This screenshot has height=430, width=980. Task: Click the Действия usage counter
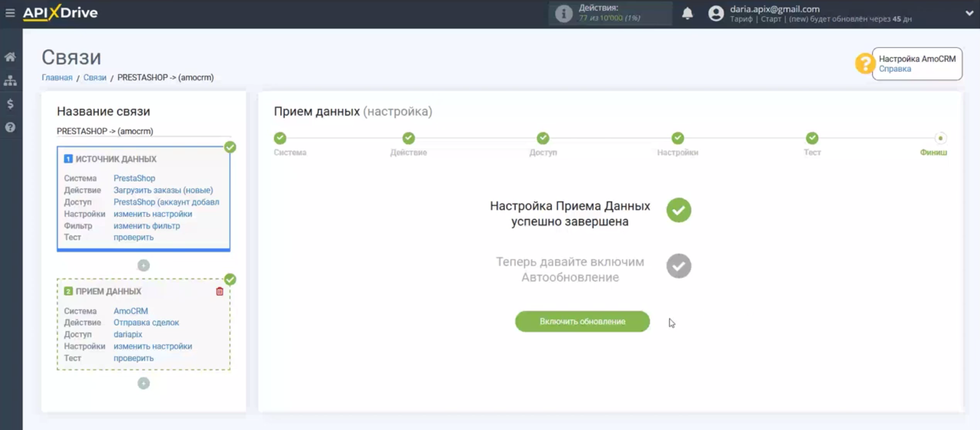coord(610,13)
